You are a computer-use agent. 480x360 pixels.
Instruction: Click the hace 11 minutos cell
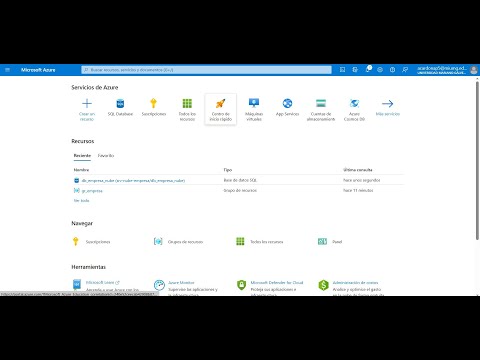[358, 190]
